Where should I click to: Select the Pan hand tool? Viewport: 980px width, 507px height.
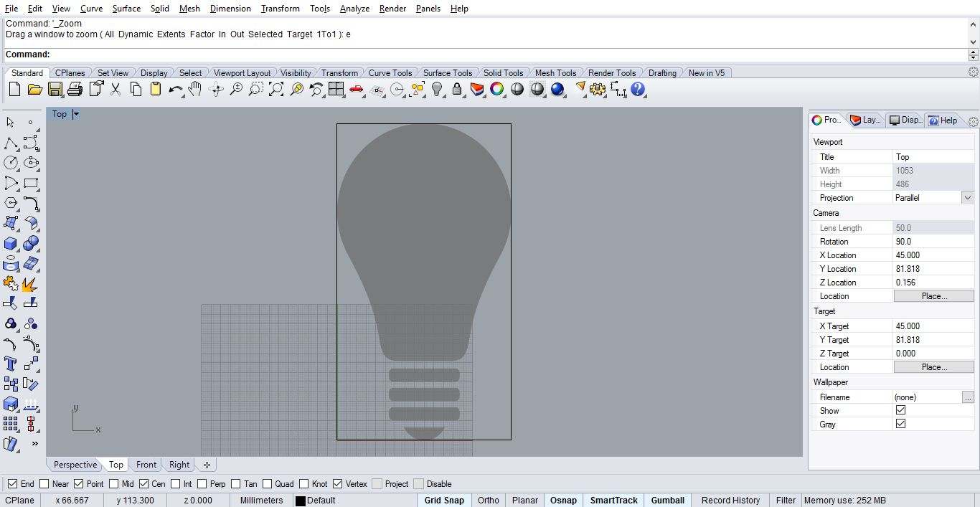[x=195, y=90]
